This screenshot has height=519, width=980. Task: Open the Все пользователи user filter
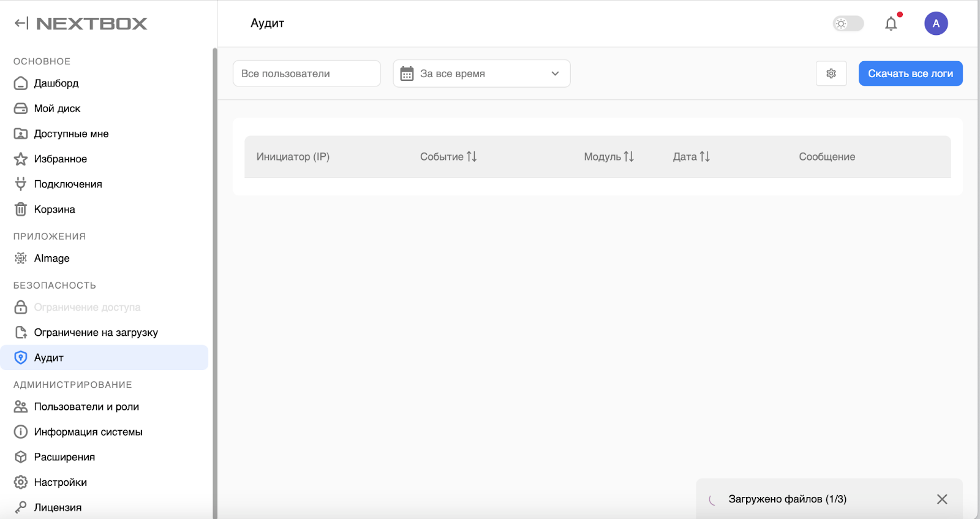(x=306, y=74)
